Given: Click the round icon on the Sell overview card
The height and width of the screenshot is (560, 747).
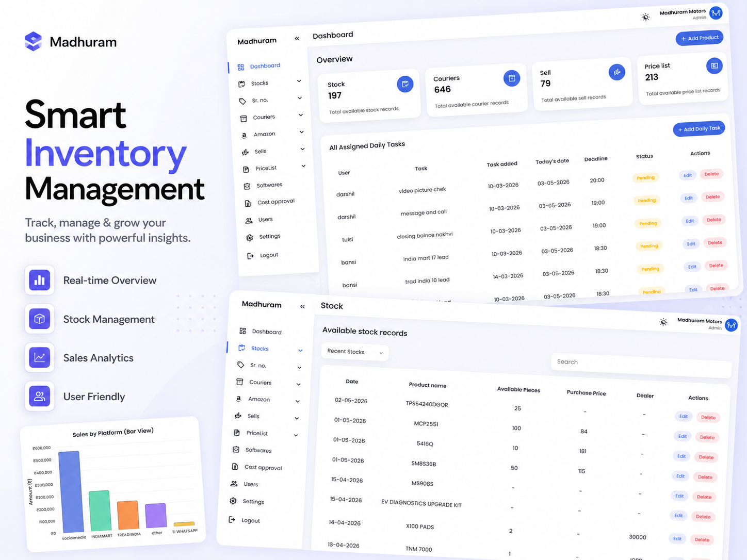Looking at the screenshot, I should pyautogui.click(x=617, y=72).
